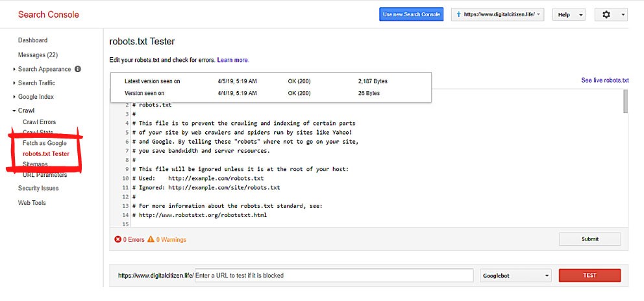Click the red errors icon
Image resolution: width=644 pixels, height=301 pixels.
(118, 239)
